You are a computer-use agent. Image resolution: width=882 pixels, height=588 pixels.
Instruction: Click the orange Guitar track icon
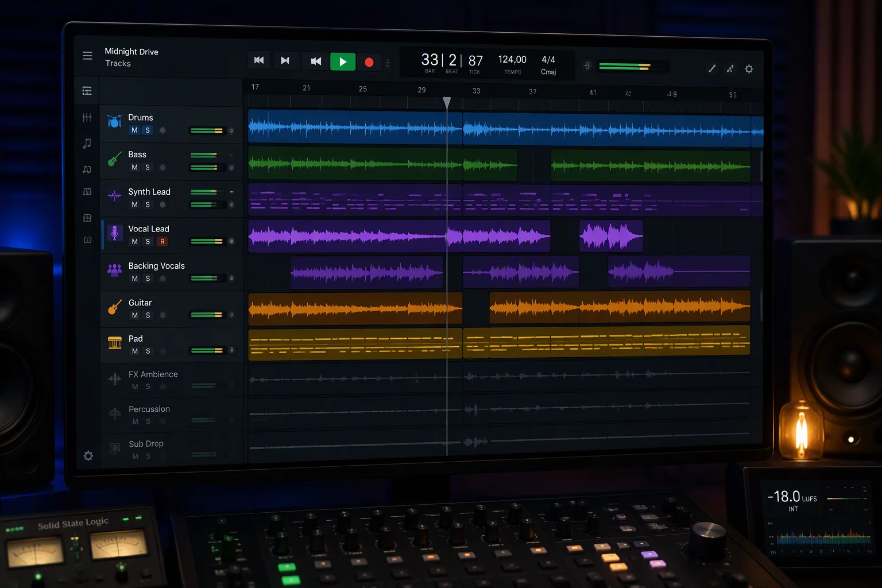114,307
